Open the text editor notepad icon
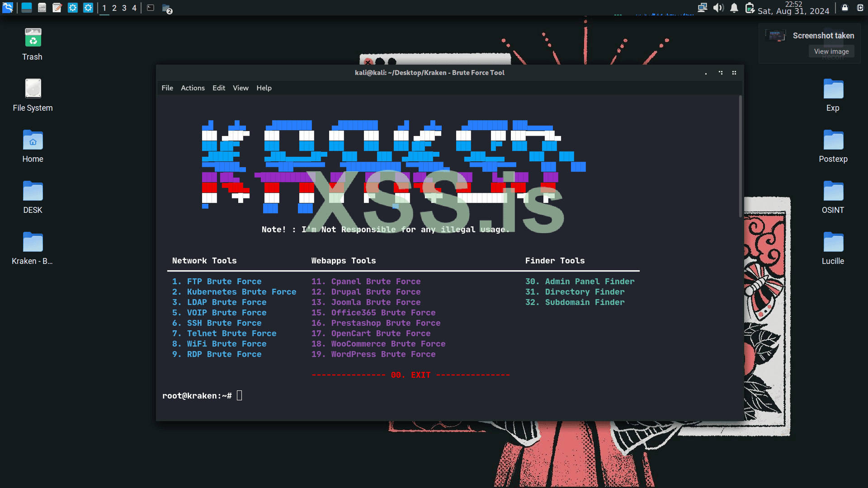 [x=57, y=8]
